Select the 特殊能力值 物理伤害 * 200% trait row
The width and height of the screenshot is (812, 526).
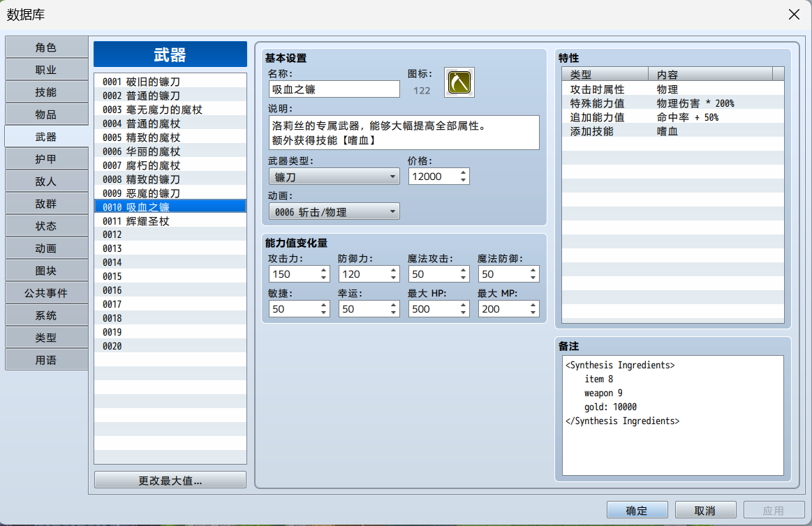(x=672, y=103)
